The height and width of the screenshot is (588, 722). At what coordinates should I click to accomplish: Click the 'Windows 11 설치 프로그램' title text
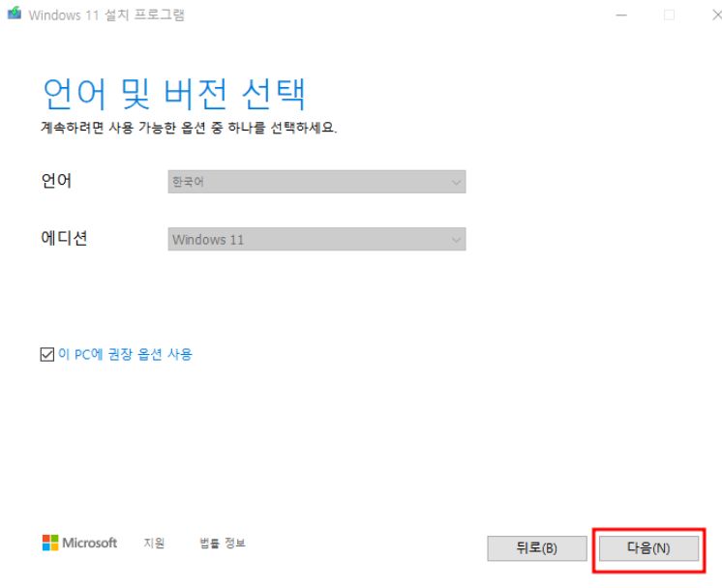106,15
